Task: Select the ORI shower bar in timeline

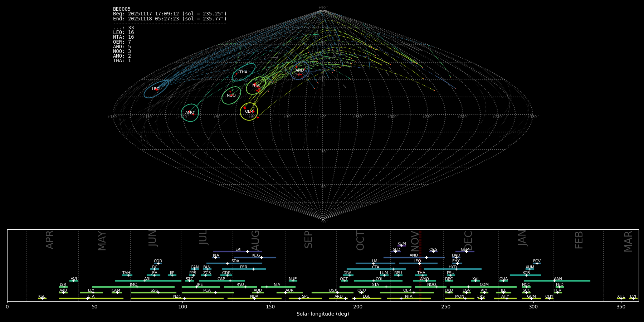Action: [378, 281]
